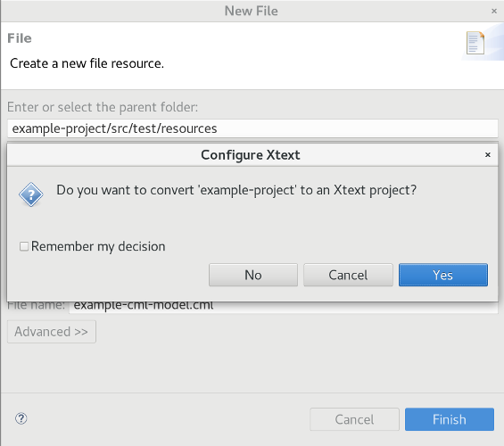This screenshot has width=504, height=446.
Task: Click the Xtext project conversion question text
Action: tap(236, 190)
